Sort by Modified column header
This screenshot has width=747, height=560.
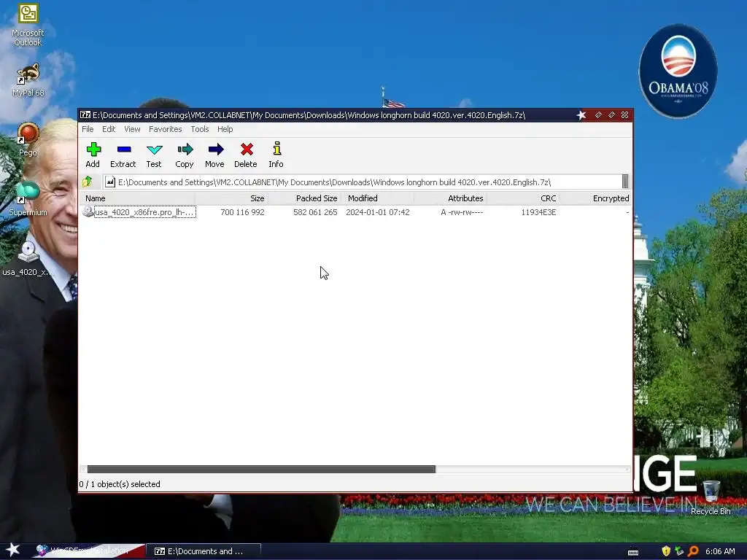coord(377,198)
